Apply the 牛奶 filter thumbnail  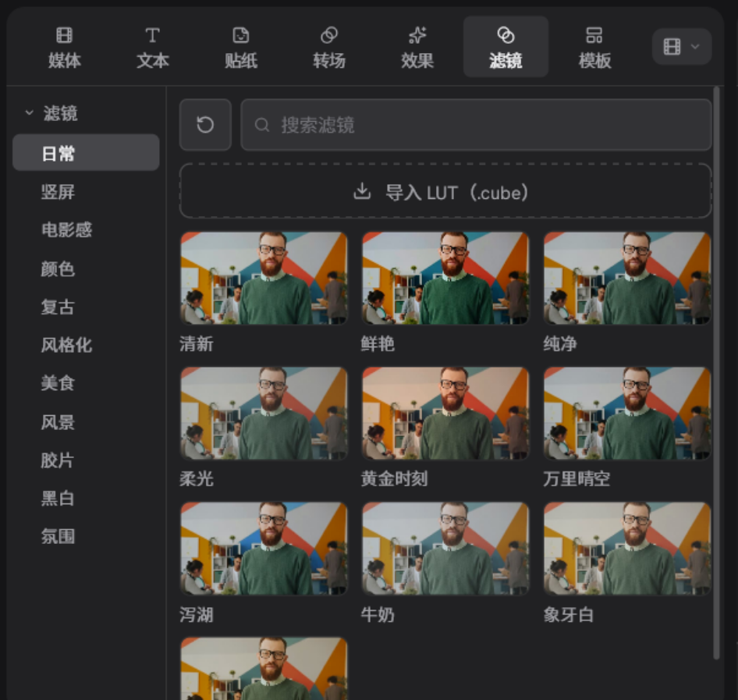pos(445,549)
